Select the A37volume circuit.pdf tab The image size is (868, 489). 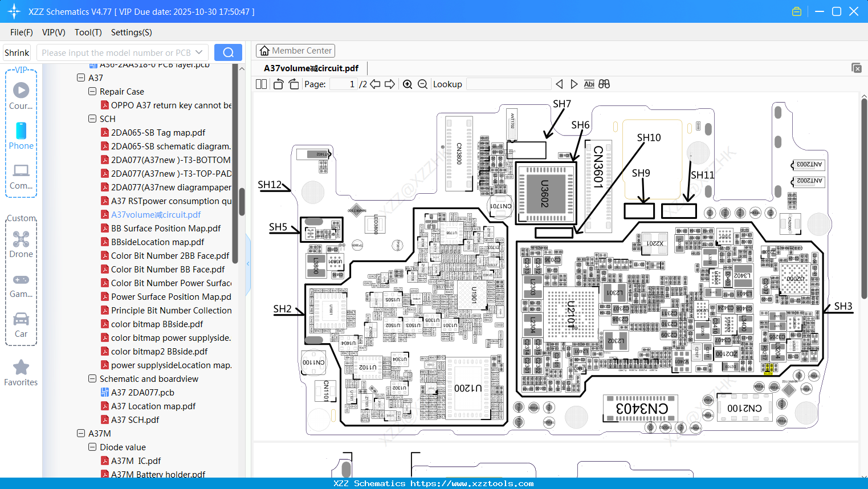pyautogui.click(x=311, y=68)
